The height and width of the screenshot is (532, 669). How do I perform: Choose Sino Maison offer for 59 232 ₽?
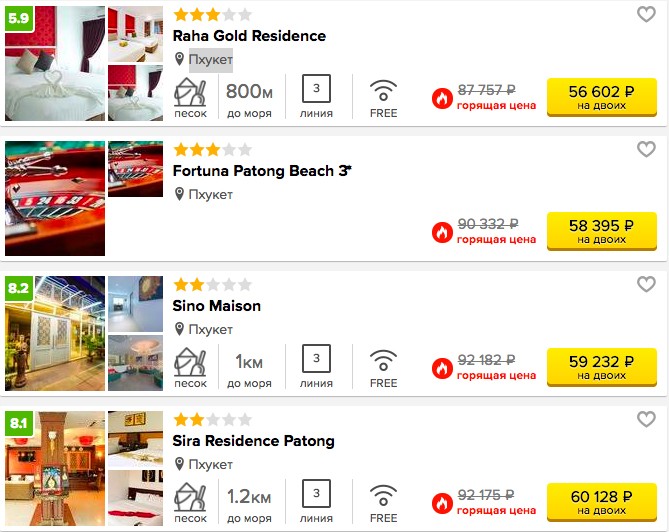click(x=602, y=367)
